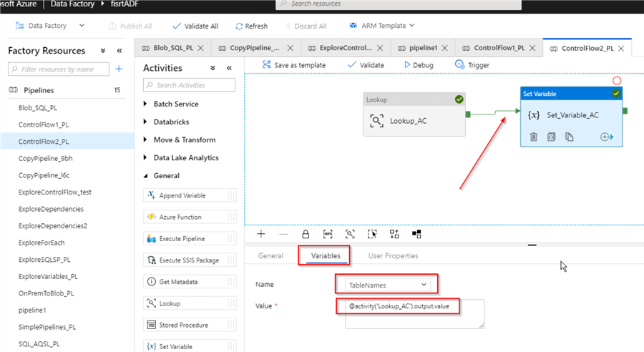
Task: Open the TableNames variable name dropdown
Action: pyautogui.click(x=387, y=285)
